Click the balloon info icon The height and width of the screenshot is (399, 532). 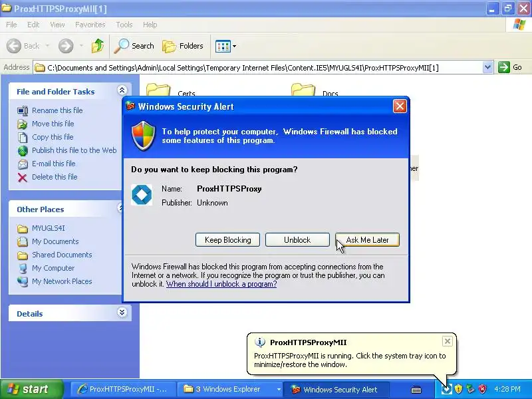[x=260, y=342]
